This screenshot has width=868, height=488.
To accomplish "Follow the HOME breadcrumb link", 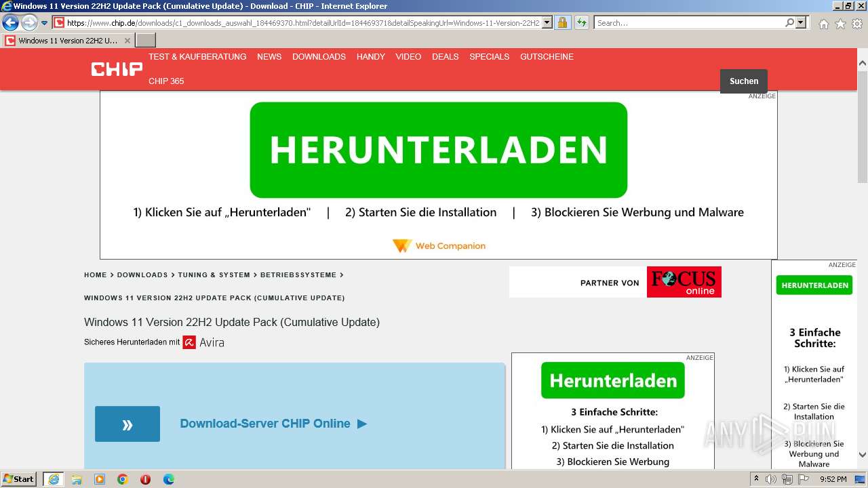I will point(96,275).
